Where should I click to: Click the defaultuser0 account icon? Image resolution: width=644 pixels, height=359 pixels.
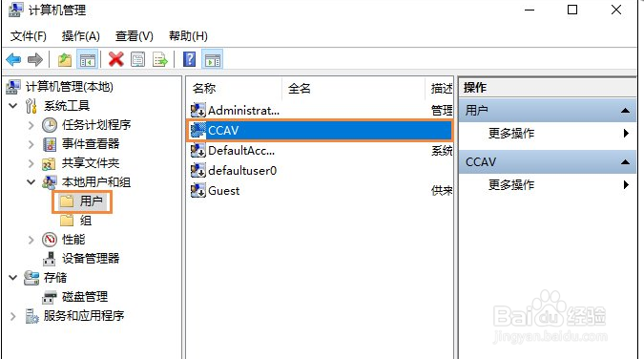pyautogui.click(x=197, y=170)
